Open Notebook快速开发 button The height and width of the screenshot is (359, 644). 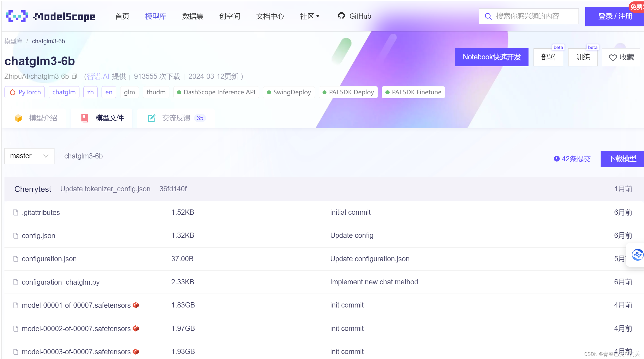click(x=491, y=57)
